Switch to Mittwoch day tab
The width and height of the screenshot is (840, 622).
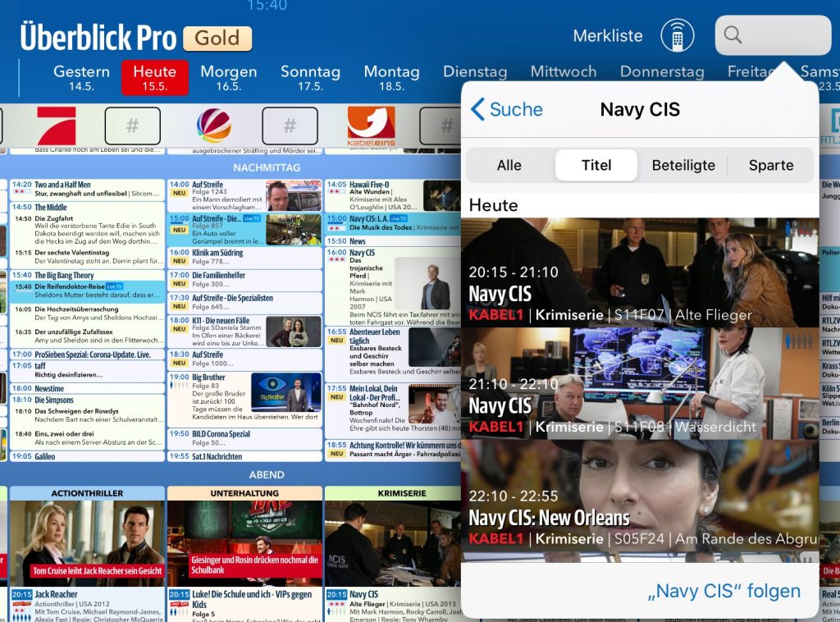point(564,71)
